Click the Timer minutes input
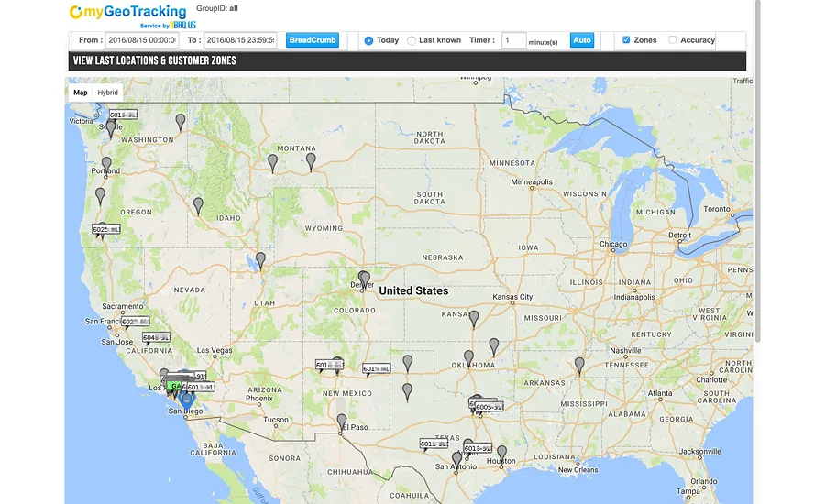 tap(514, 40)
